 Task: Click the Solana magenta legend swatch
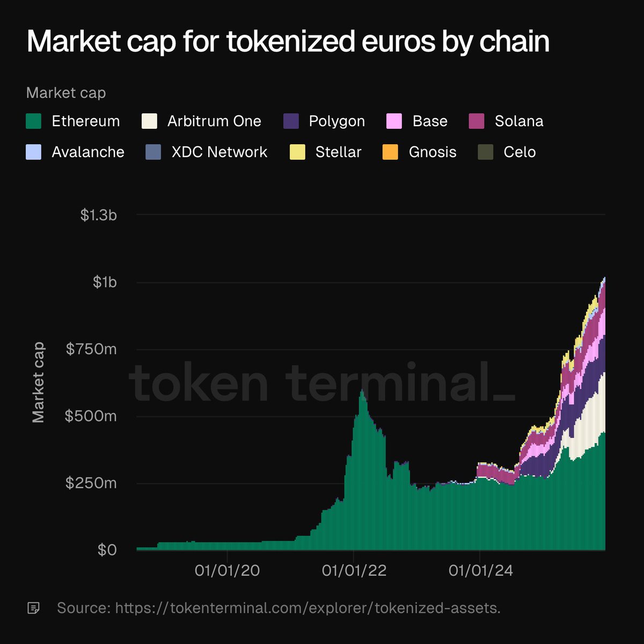[x=477, y=121]
